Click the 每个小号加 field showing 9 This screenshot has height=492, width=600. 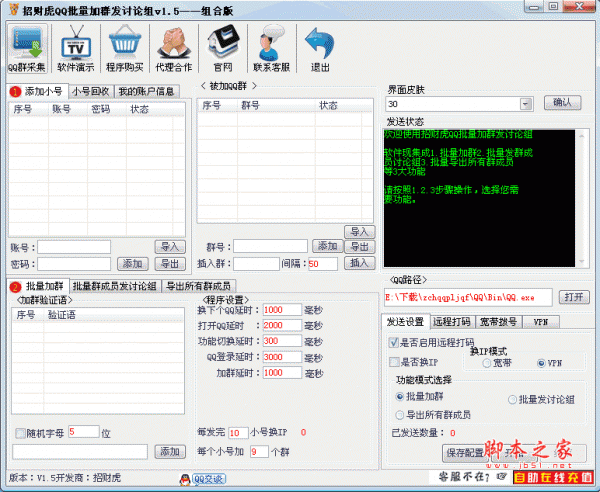[x=259, y=452]
